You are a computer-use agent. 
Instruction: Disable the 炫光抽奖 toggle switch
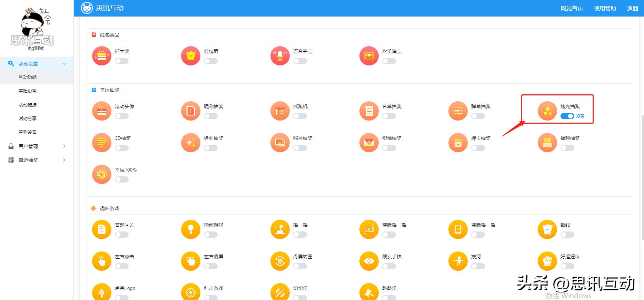567,116
